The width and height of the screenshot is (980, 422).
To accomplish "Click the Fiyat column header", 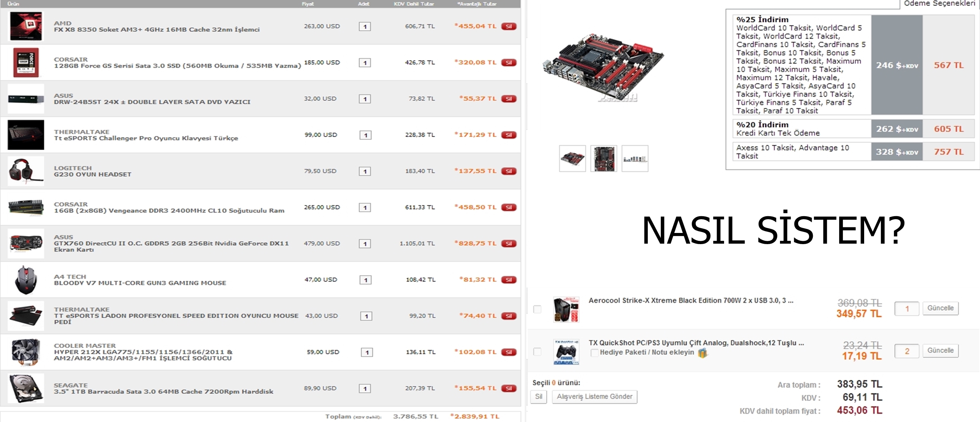I will pos(308,4).
